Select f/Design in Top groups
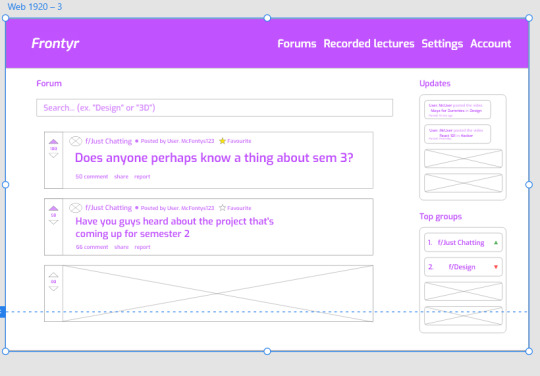This screenshot has width=540, height=376. click(x=463, y=267)
